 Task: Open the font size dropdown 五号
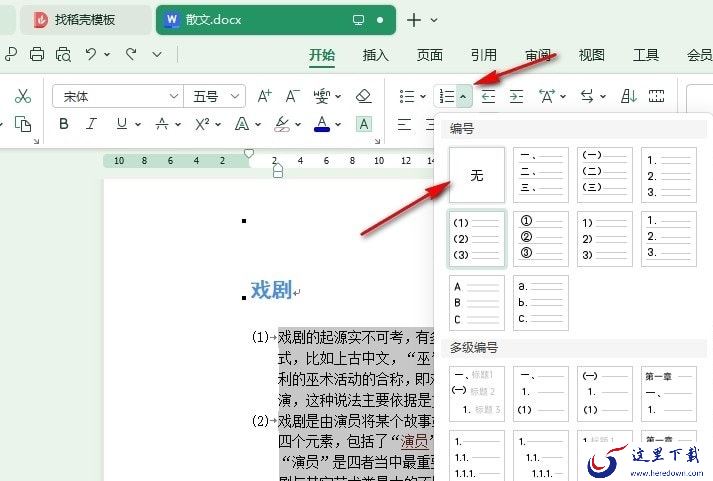(x=235, y=96)
